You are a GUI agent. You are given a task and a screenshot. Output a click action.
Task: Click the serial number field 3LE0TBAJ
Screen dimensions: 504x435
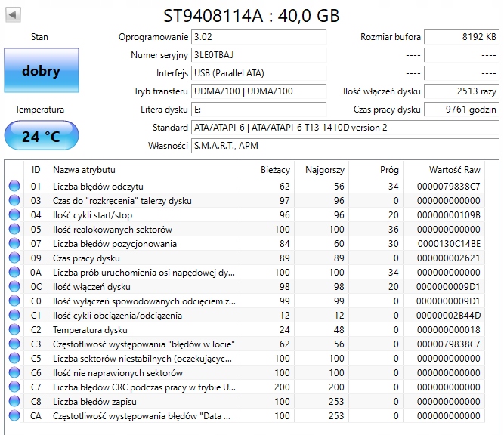259,55
